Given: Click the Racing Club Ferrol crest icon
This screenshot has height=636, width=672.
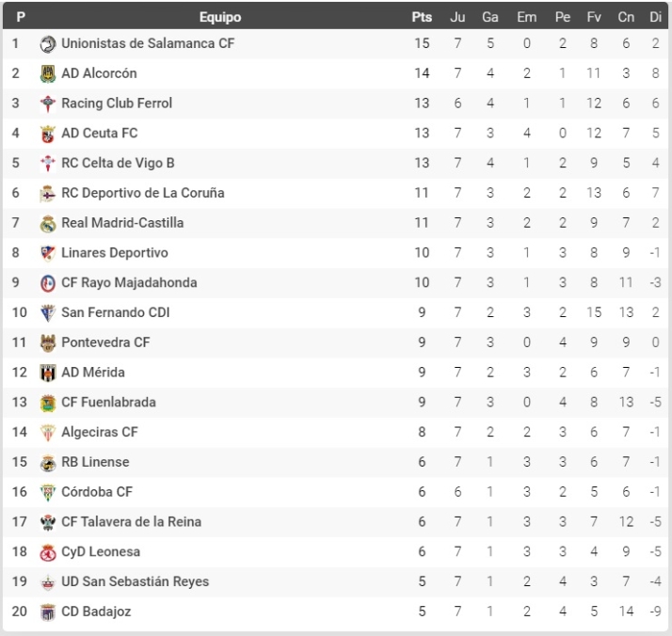Looking at the screenshot, I should click(48, 103).
